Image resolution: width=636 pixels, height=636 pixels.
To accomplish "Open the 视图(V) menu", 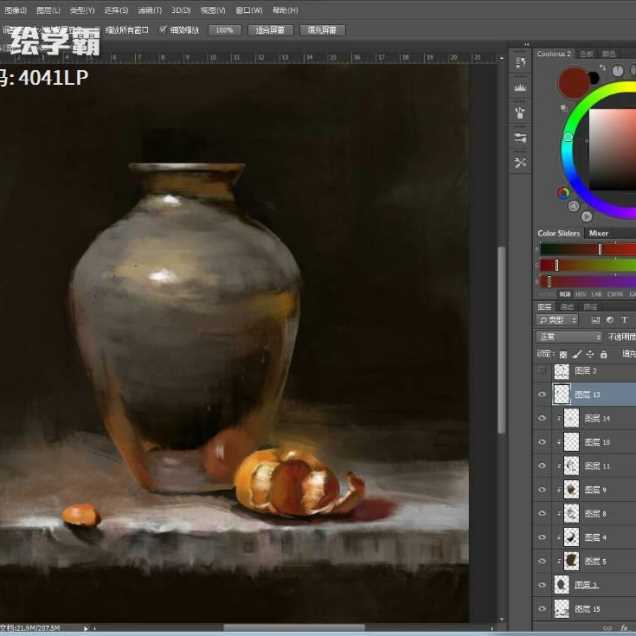I will coord(213,11).
